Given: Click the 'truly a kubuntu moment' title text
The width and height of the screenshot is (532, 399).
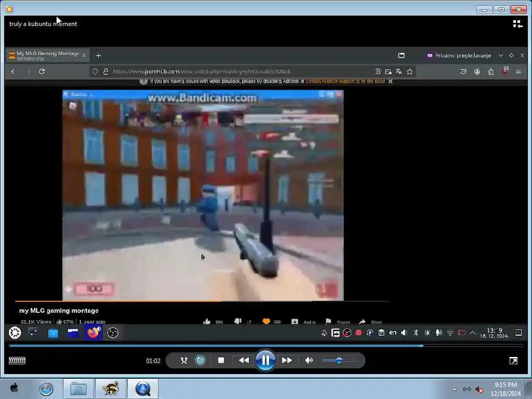Looking at the screenshot, I should coord(43,24).
